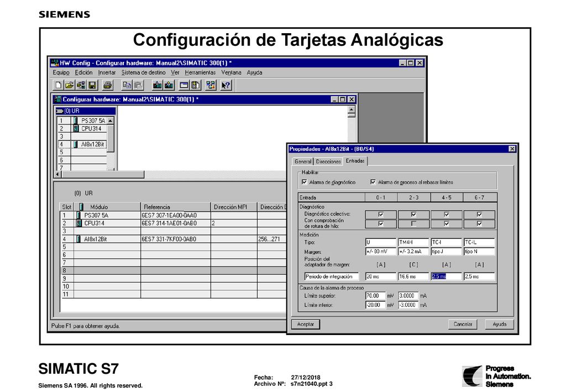Screen dimensions: 566x392
Task: Click the Tipo field showing U
Action: [380, 242]
